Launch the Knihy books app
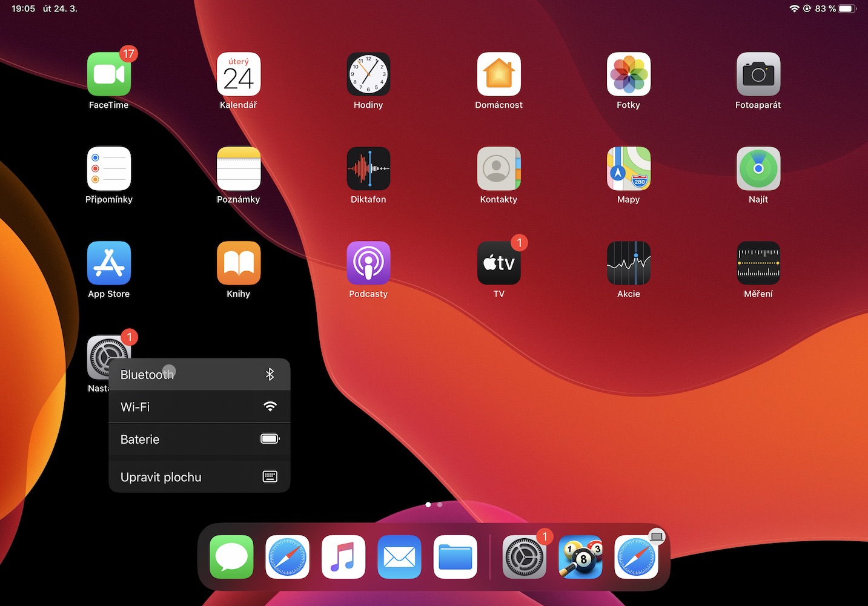868x606 pixels. tap(239, 263)
